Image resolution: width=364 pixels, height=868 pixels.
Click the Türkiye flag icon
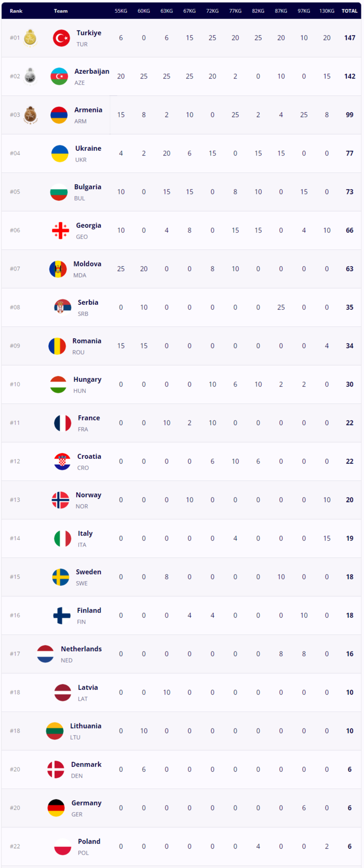click(62, 38)
